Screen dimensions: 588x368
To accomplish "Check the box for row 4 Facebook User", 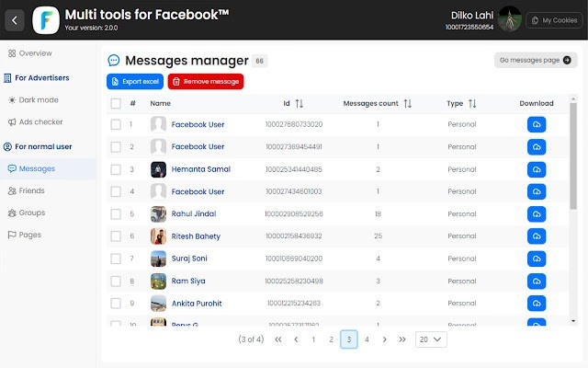I will 116,191.
